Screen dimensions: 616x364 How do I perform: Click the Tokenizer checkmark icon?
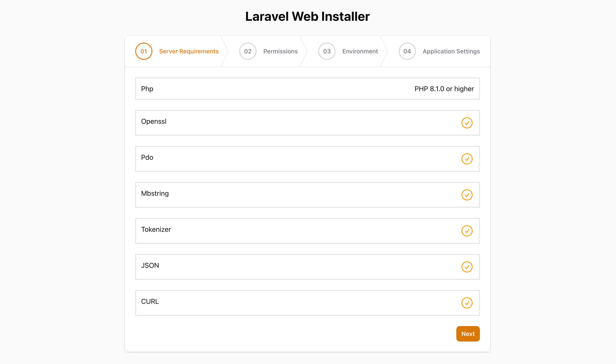click(467, 231)
